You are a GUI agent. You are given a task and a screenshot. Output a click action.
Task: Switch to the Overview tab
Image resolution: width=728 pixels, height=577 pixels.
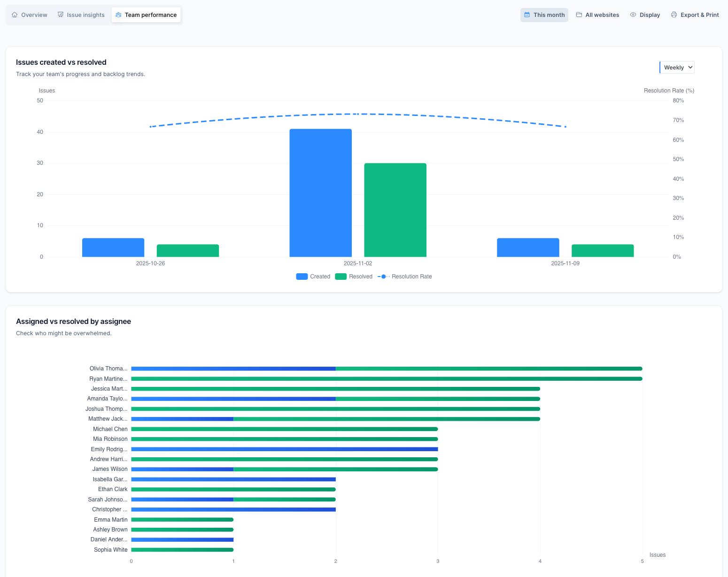tap(30, 15)
